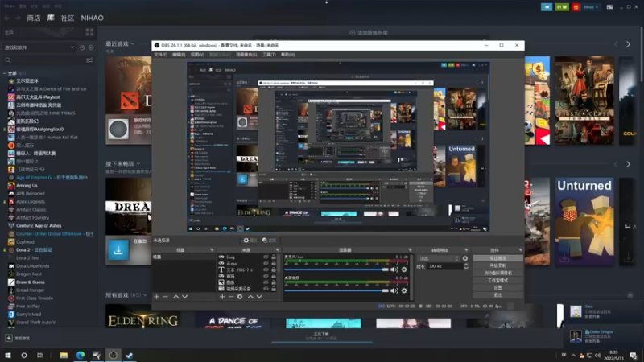The width and height of the screenshot is (644, 362).
Task: Open Steam blue announcements icon
Action: point(547,7)
